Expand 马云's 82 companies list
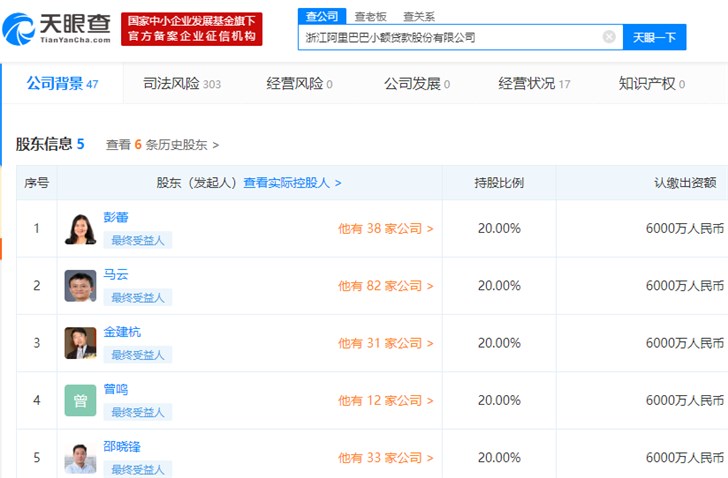 [385, 286]
